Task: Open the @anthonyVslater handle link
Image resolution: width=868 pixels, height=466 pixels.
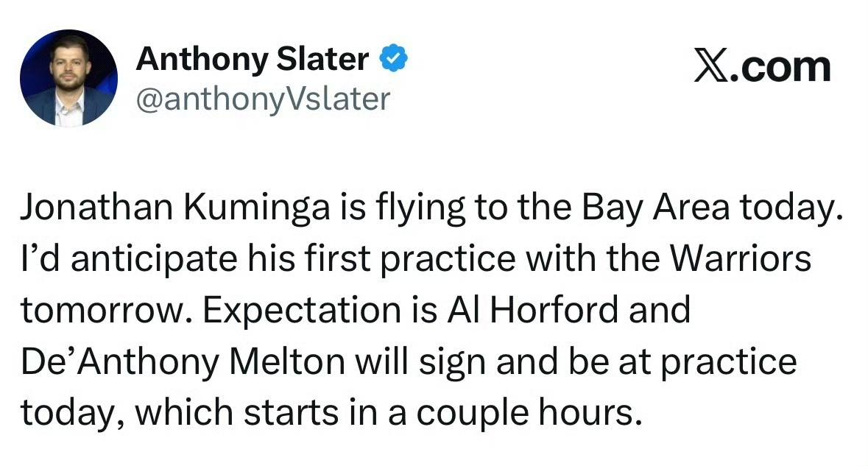Action: pyautogui.click(x=261, y=98)
